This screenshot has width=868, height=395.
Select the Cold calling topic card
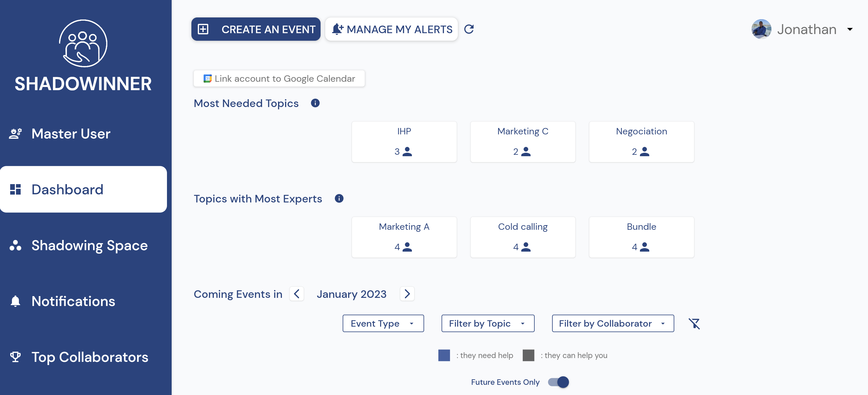click(523, 237)
